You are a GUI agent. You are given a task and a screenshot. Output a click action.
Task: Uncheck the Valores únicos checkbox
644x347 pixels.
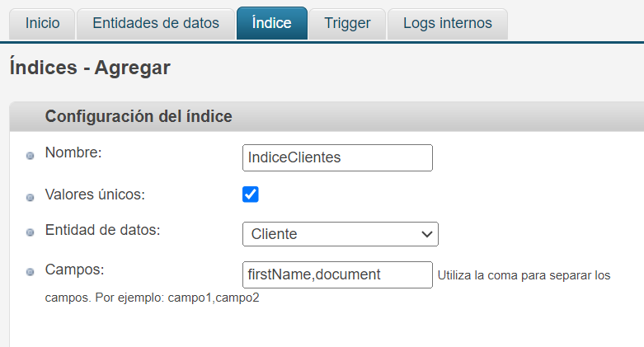251,195
